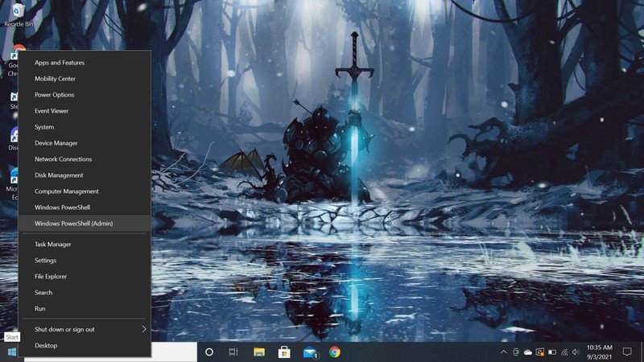The height and width of the screenshot is (362, 644).
Task: Click the volume speaker icon
Action: pyautogui.click(x=576, y=352)
